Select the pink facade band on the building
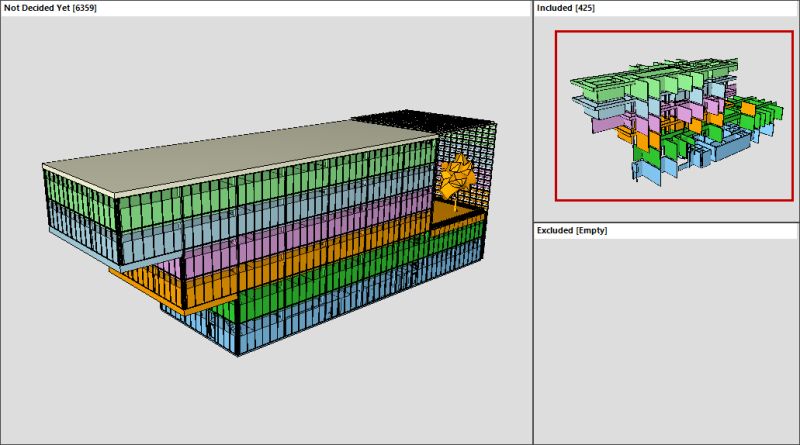Image resolution: width=800 pixels, height=445 pixels. tap(306, 232)
